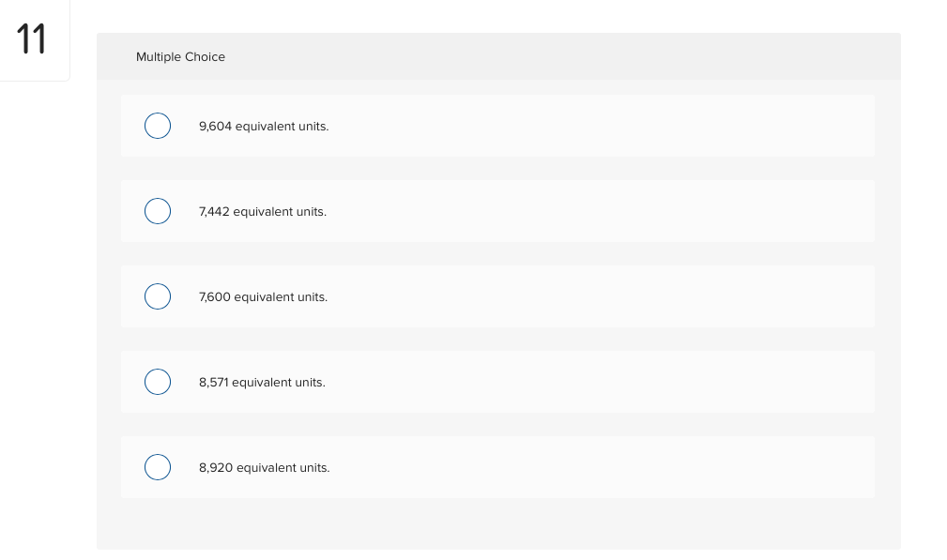This screenshot has height=560, width=947.
Task: Click the '9,604 equivalent units.' answer text
Action: pos(264,126)
